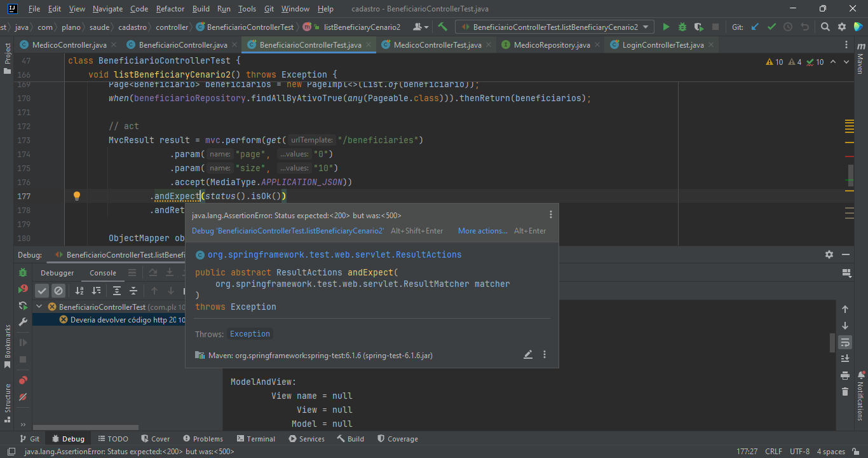Open the Code With Me user icon
The image size is (868, 458).
[420, 27]
